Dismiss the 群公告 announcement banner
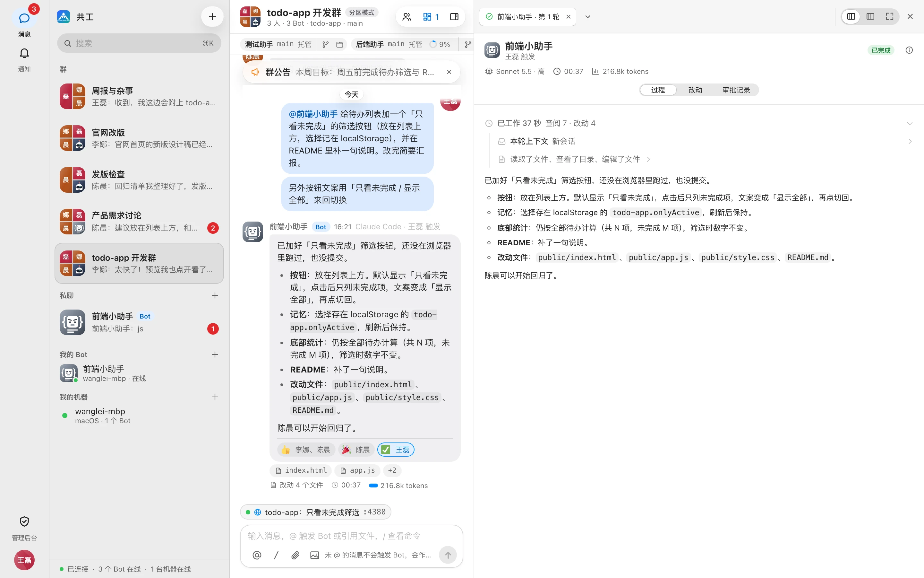 (449, 72)
